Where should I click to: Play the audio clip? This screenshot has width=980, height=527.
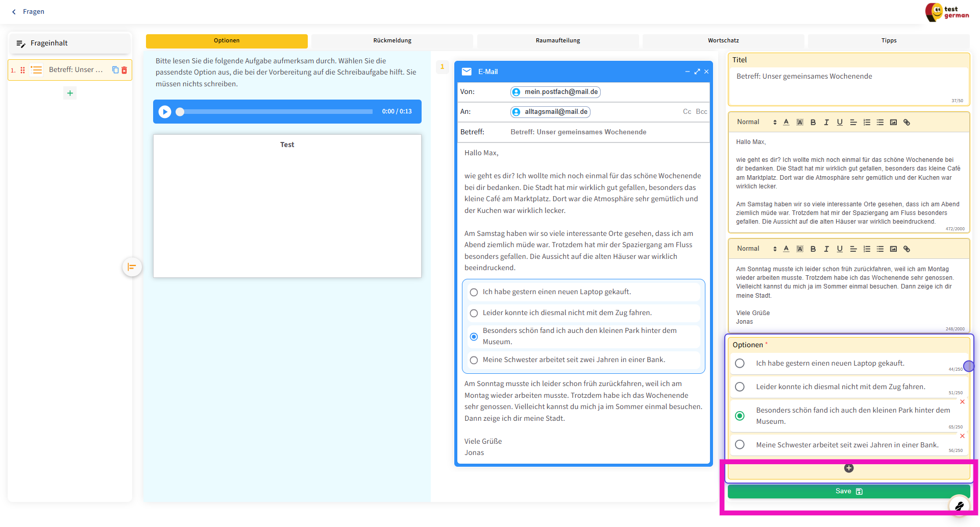[x=164, y=111]
